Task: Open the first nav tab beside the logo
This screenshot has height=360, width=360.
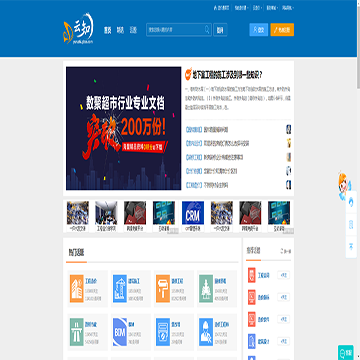Action: click(x=107, y=30)
